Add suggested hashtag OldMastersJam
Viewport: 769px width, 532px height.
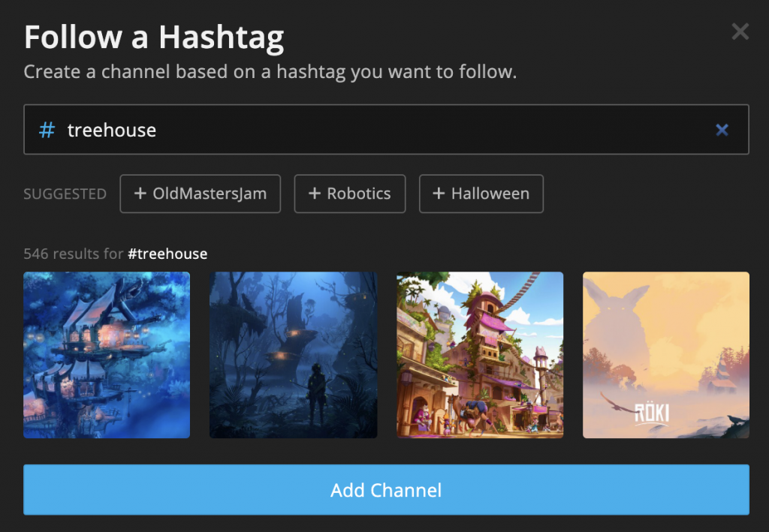tap(200, 194)
